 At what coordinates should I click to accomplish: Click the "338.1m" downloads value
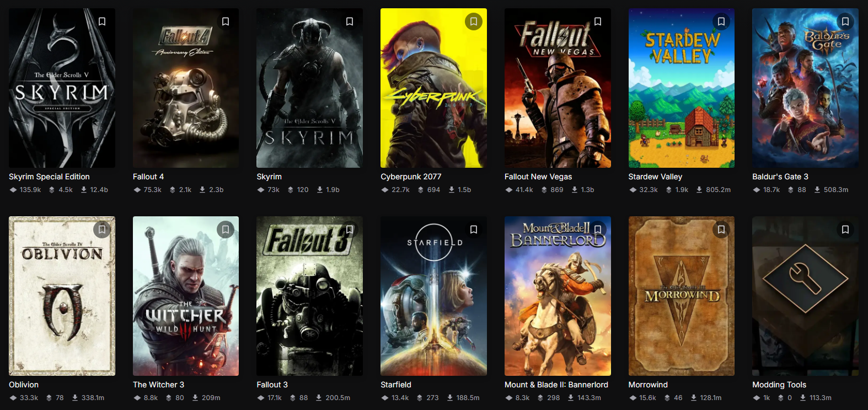pos(93,398)
